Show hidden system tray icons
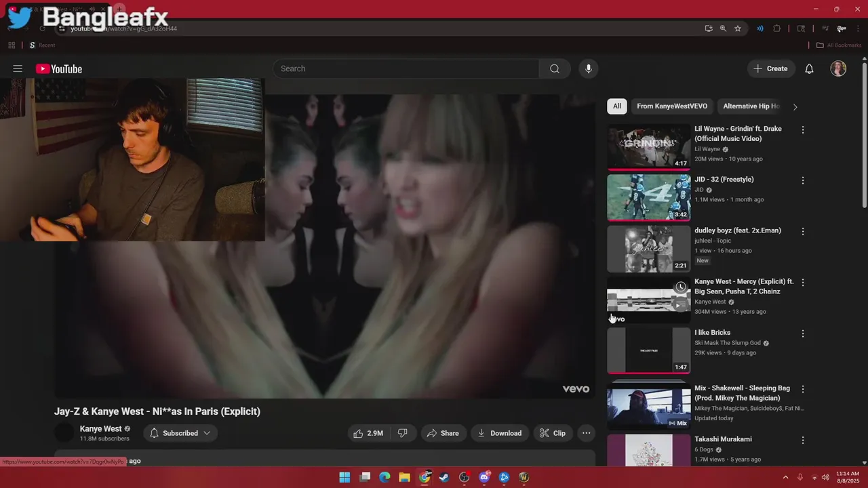Image resolution: width=868 pixels, height=488 pixels. pos(785,477)
